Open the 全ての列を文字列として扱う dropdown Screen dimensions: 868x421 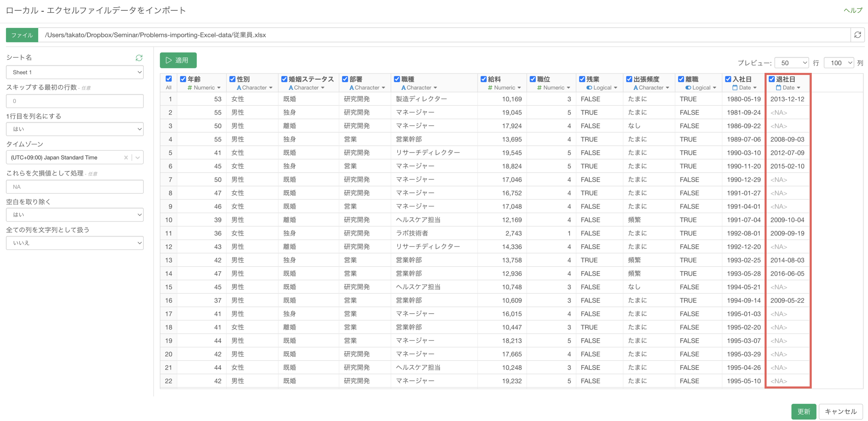pyautogui.click(x=75, y=243)
